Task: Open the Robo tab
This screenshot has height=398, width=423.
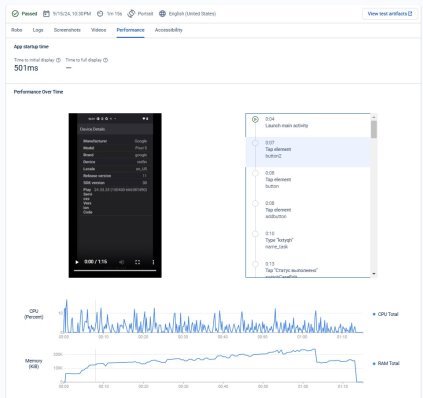Action: click(16, 30)
